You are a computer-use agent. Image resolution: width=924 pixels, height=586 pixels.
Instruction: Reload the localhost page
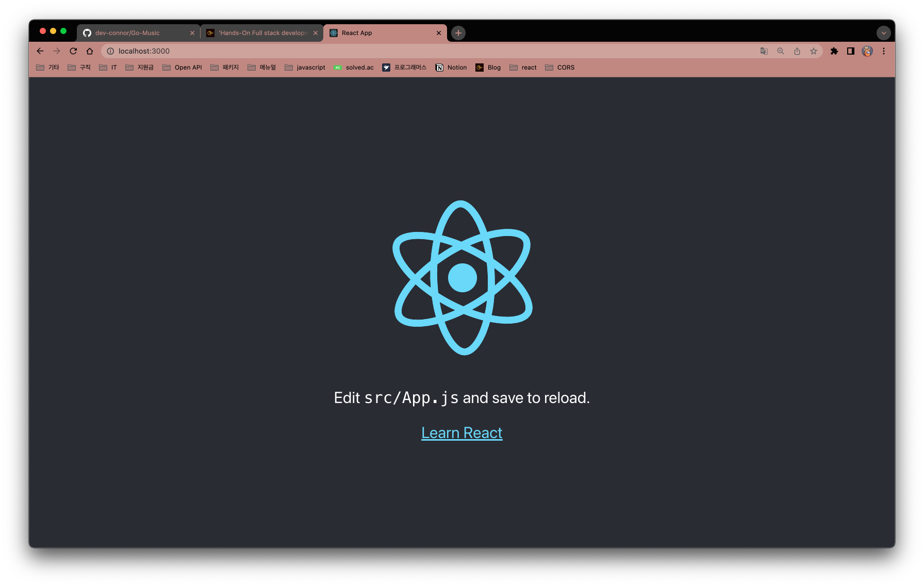pyautogui.click(x=73, y=51)
